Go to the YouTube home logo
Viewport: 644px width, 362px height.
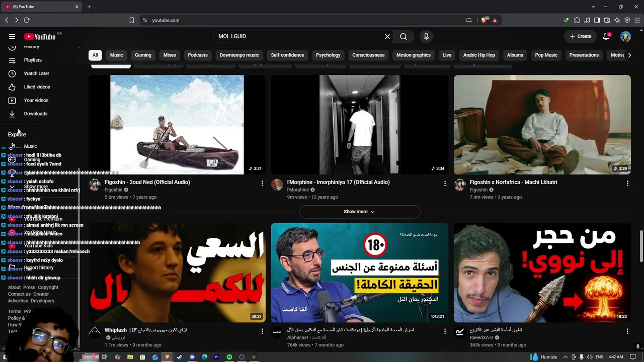coord(40,37)
